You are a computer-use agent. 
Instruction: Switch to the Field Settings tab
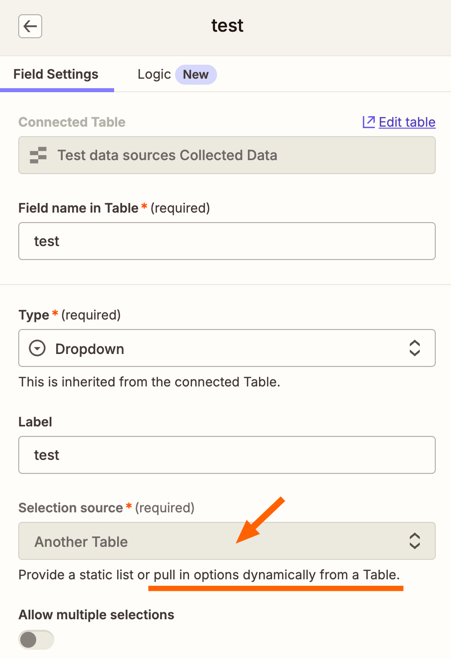point(56,74)
